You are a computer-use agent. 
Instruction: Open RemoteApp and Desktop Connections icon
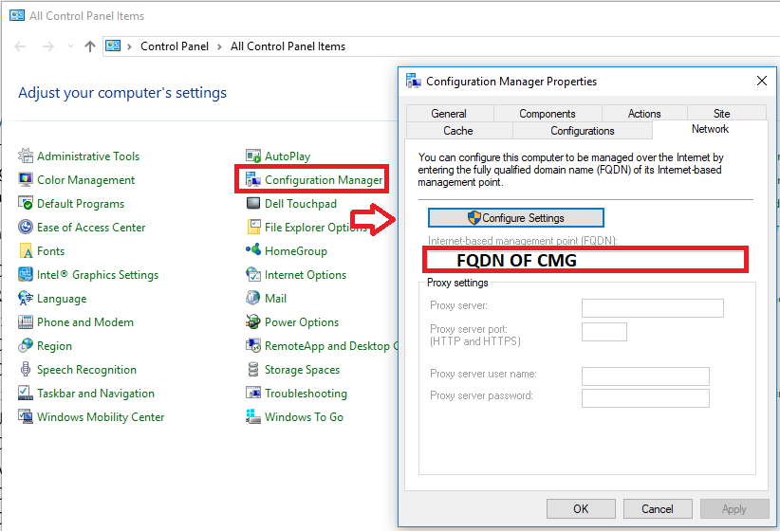point(253,345)
